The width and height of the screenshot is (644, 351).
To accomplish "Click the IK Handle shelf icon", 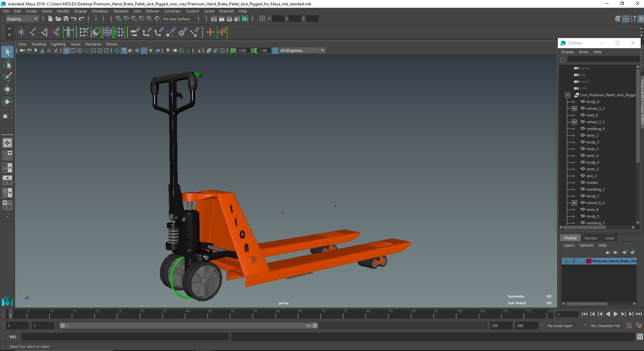I will tap(45, 32).
